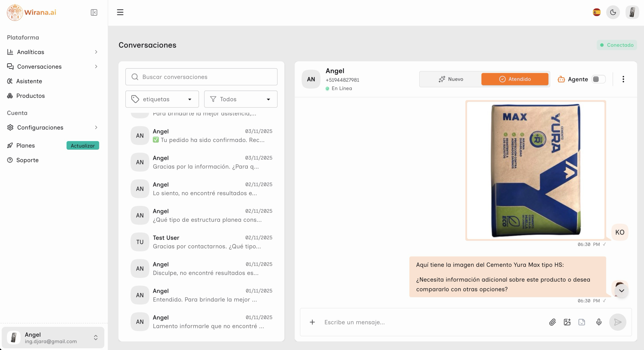Click the Spanish flag language icon
Screen dimensions: 644x350
[x=596, y=12]
